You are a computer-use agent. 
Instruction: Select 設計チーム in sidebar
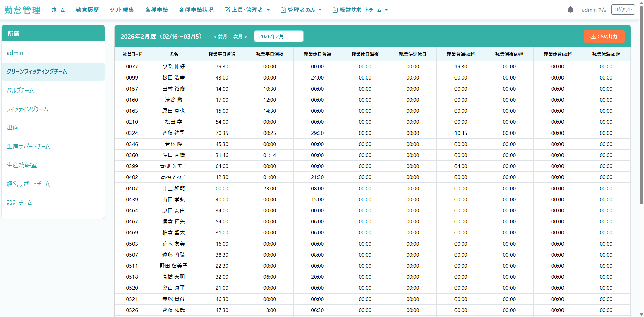pyautogui.click(x=53, y=203)
